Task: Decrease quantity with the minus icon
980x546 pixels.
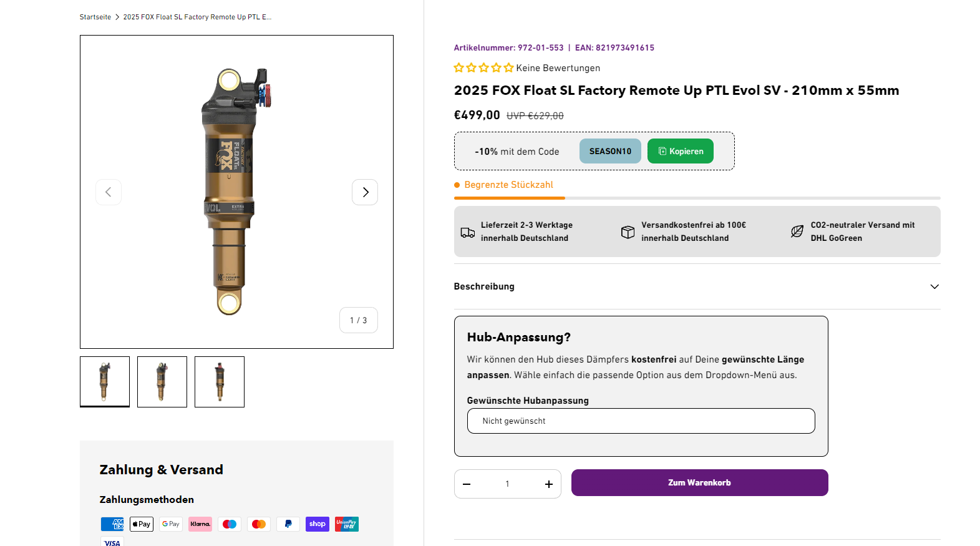Action: point(467,484)
